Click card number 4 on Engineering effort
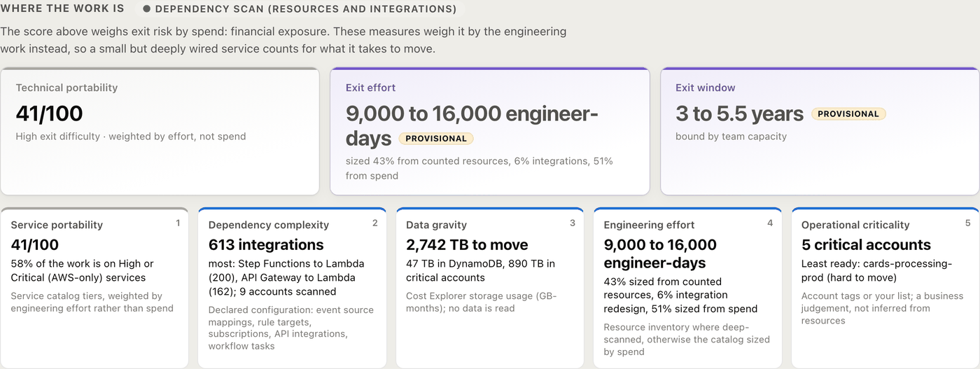980x369 pixels. (x=770, y=223)
